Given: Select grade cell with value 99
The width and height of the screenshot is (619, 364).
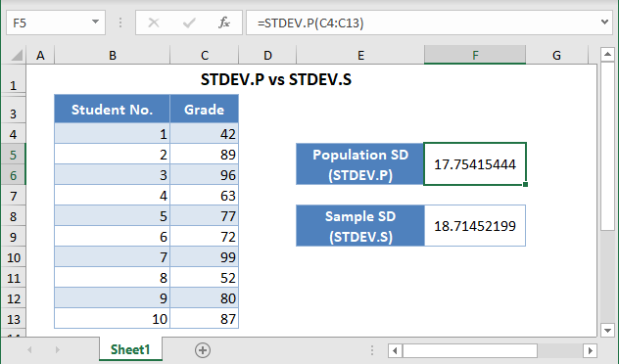Looking at the screenshot, I should coord(204,257).
